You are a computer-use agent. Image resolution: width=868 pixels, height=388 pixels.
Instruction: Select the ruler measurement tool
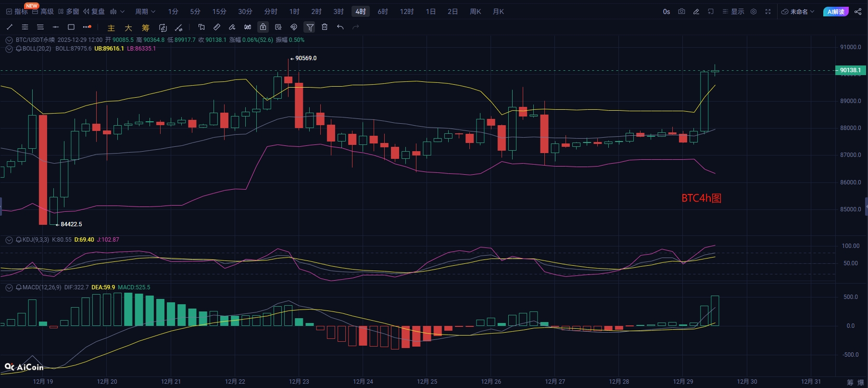[x=216, y=27]
